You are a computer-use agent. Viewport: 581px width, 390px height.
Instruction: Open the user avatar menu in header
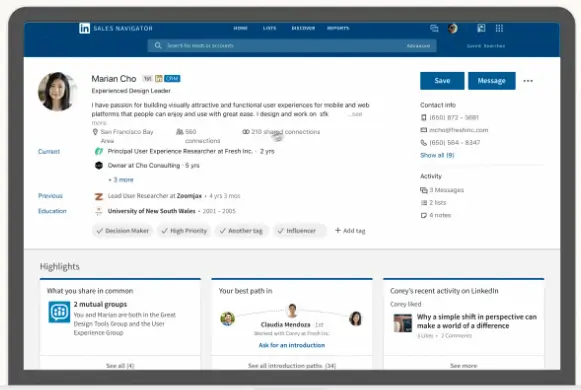tap(452, 28)
